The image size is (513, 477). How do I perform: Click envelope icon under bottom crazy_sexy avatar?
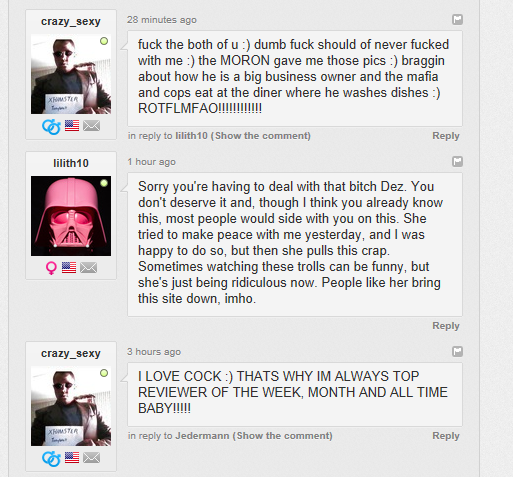(x=91, y=458)
